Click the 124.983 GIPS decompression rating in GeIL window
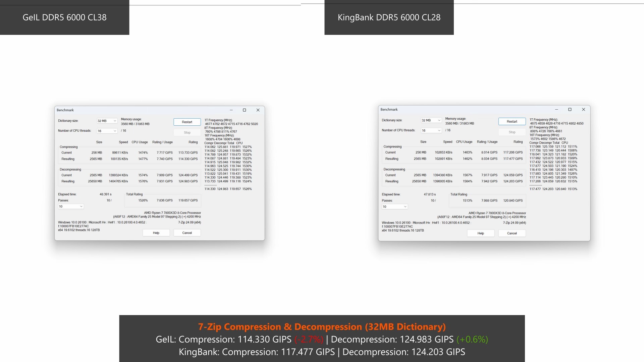The image size is (644, 362). (188, 181)
